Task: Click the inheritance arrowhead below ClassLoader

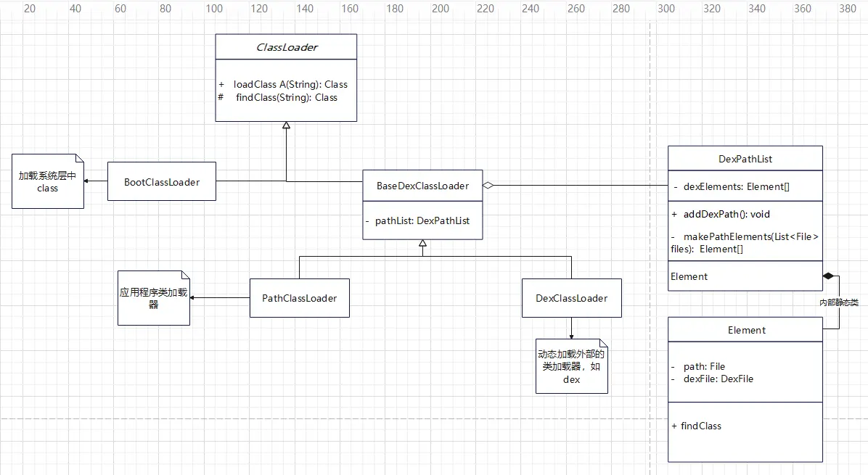Action: point(286,126)
